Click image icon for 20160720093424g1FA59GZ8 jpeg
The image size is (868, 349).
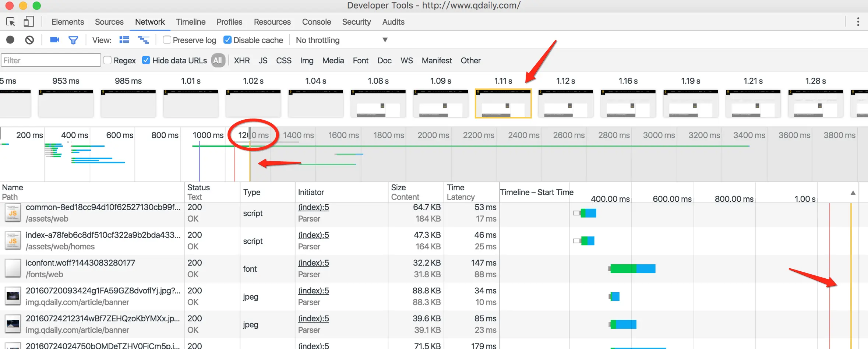[x=13, y=297]
